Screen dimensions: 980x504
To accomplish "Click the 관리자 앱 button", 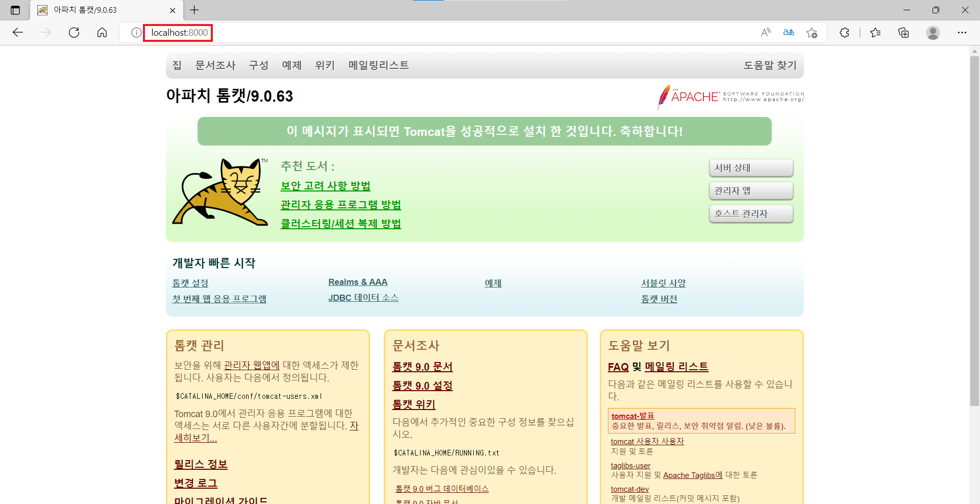I will 751,191.
